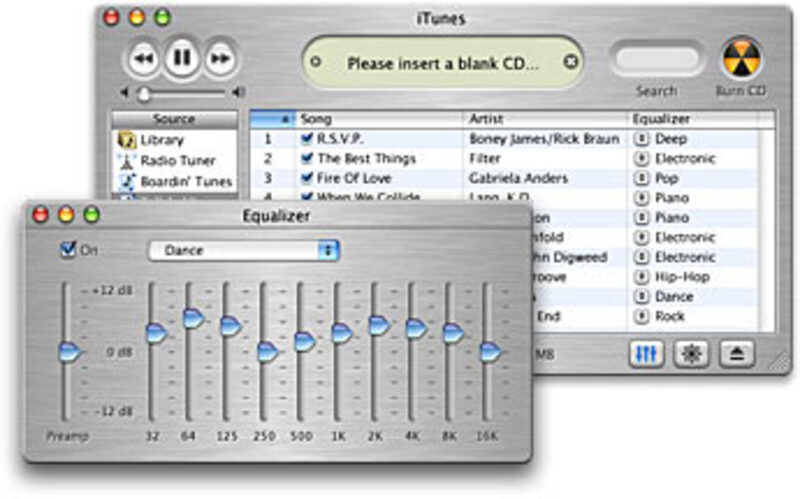Sort by the Artist column header
The image size is (800, 499).
click(x=545, y=119)
